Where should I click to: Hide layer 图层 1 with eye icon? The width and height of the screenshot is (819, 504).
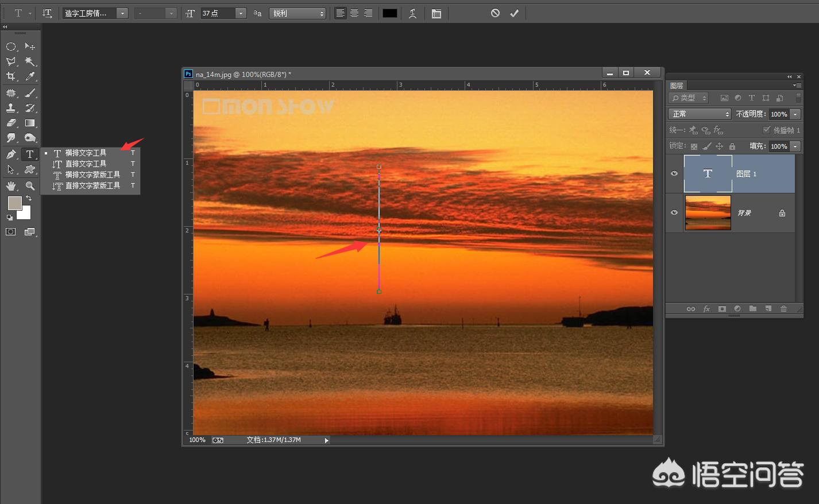click(674, 173)
